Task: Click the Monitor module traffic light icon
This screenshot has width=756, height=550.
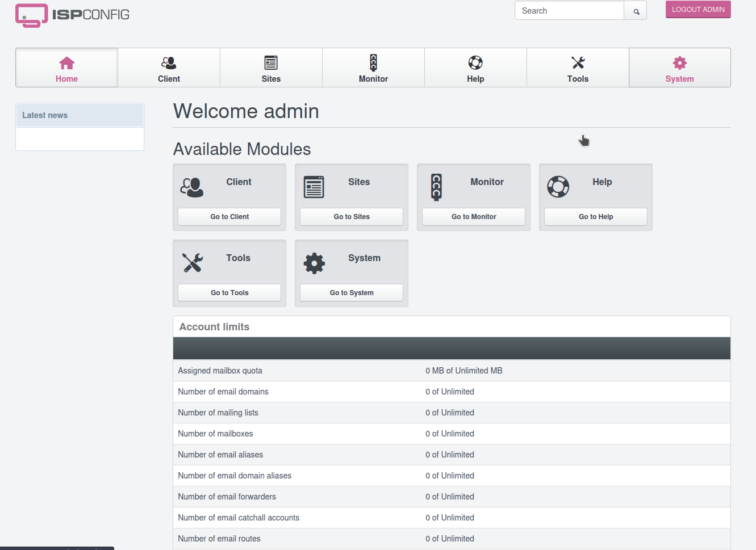Action: click(x=436, y=187)
